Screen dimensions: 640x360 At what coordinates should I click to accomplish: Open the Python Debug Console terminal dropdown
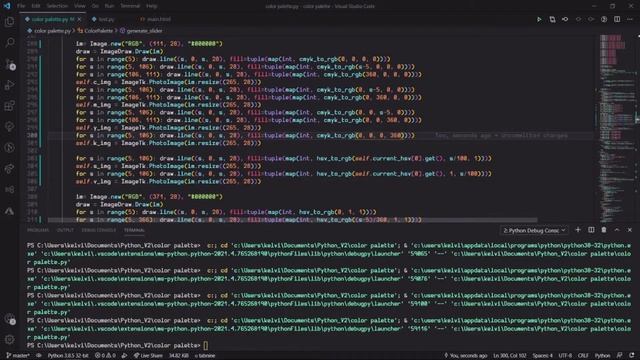pos(534,231)
